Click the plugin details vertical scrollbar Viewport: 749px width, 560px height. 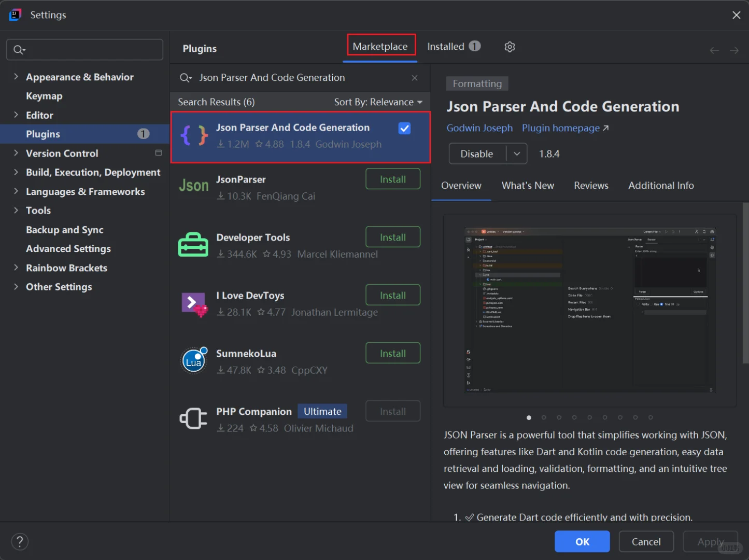tap(745, 283)
